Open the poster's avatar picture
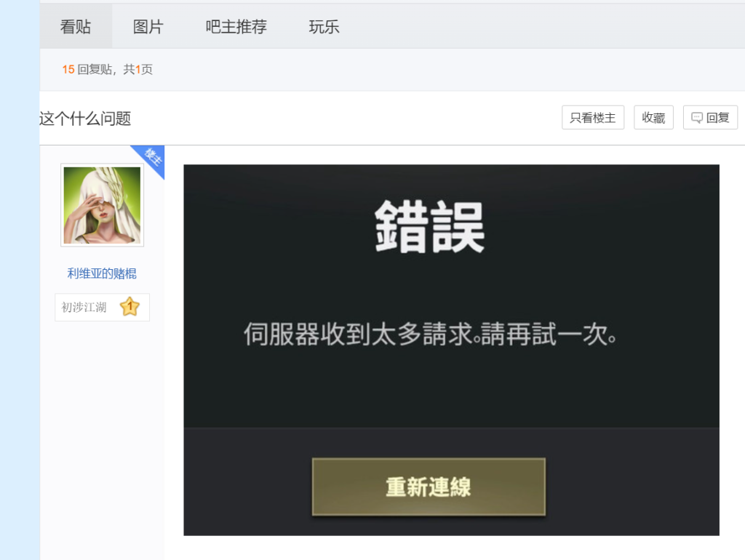 click(102, 205)
